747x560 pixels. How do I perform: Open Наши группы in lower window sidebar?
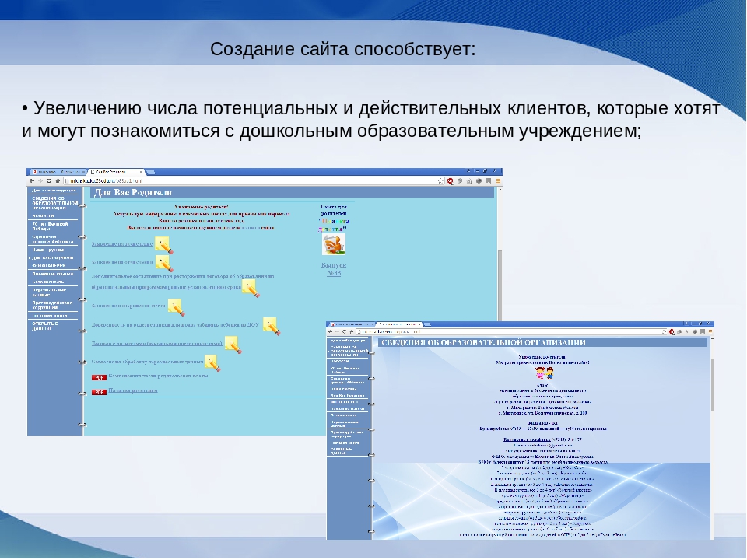click(343, 389)
